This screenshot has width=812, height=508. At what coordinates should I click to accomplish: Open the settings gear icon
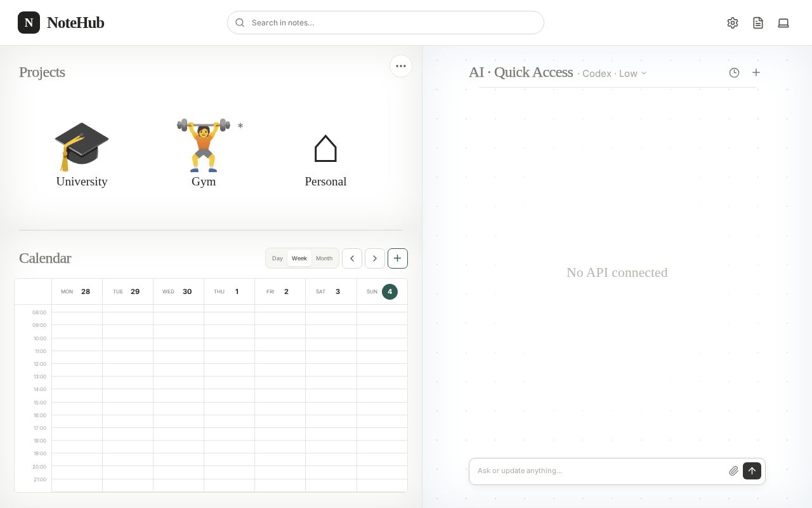point(733,23)
